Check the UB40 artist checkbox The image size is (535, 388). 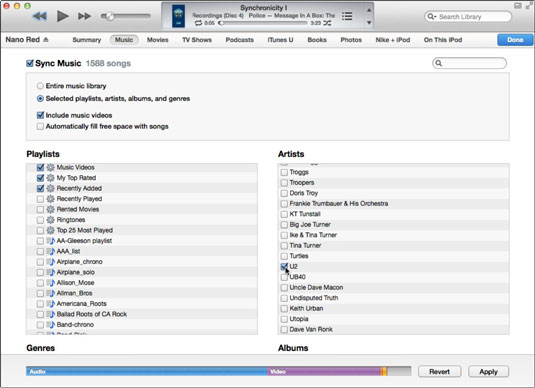click(284, 277)
